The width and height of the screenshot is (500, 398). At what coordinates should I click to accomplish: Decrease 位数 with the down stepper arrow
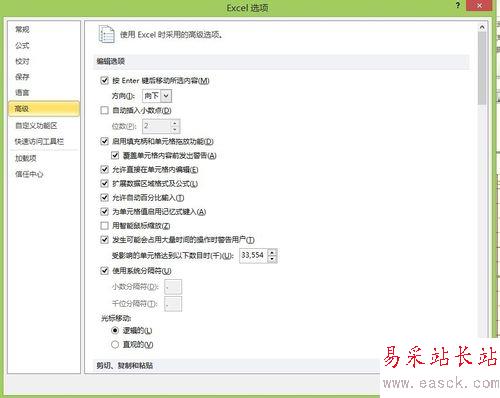point(175,129)
